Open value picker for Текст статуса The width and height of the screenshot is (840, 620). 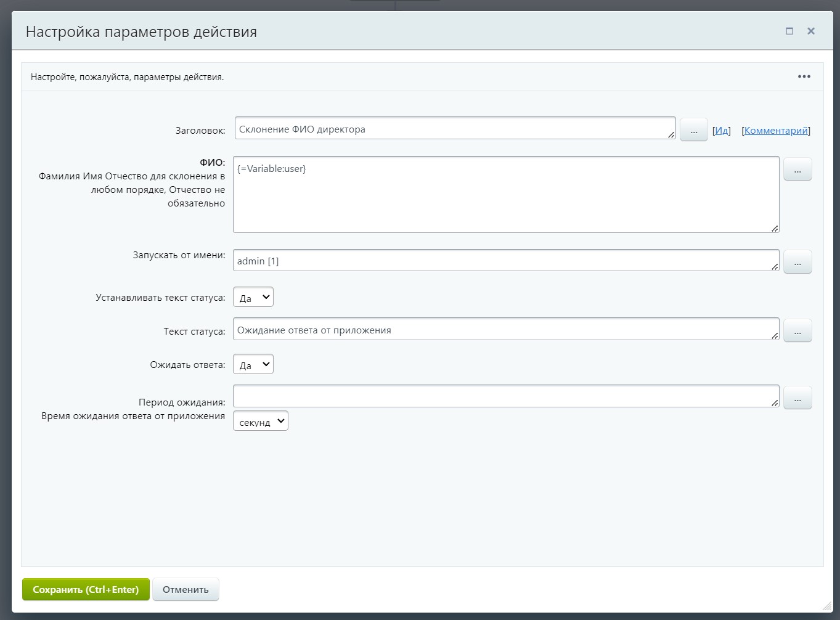tap(797, 331)
